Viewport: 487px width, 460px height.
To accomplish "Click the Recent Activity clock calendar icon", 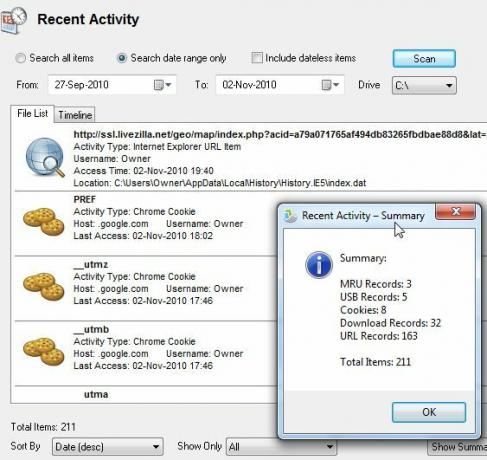I will point(14,20).
